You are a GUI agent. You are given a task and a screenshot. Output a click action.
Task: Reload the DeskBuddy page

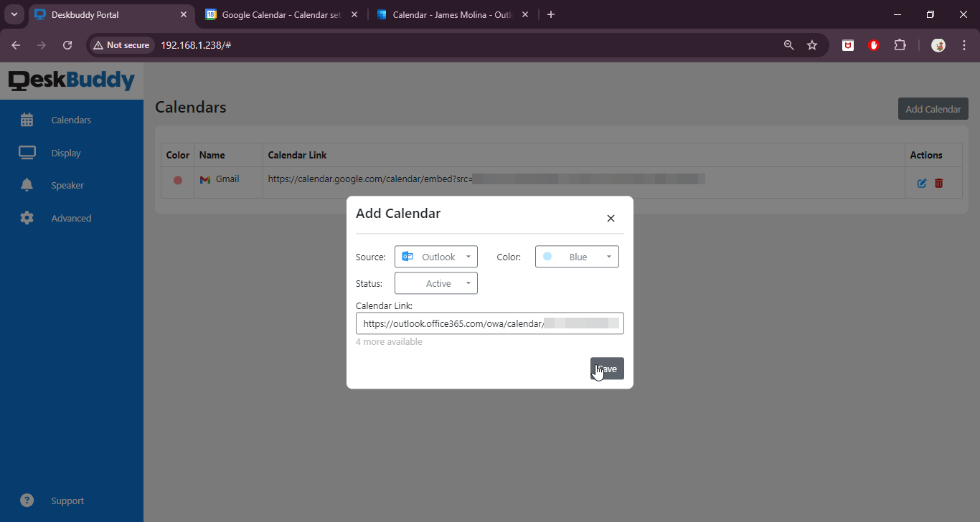[x=67, y=44]
